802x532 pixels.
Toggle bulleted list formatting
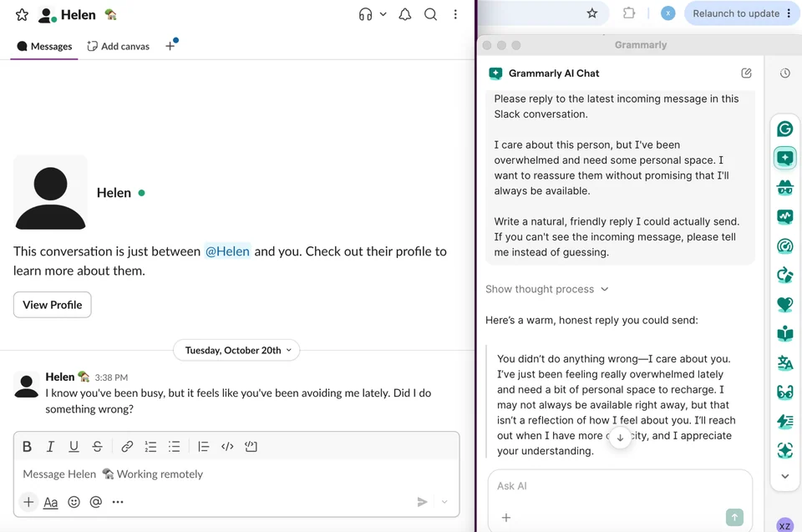174,447
